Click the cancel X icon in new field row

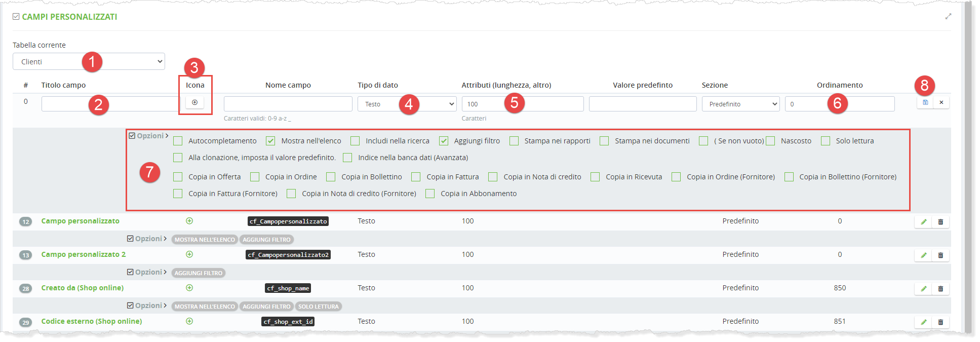coord(941,102)
